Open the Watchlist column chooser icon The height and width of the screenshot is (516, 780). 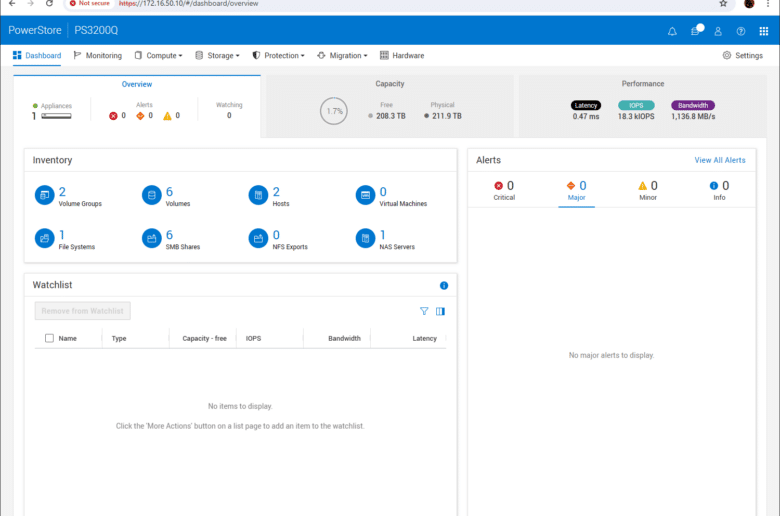pyautogui.click(x=440, y=311)
